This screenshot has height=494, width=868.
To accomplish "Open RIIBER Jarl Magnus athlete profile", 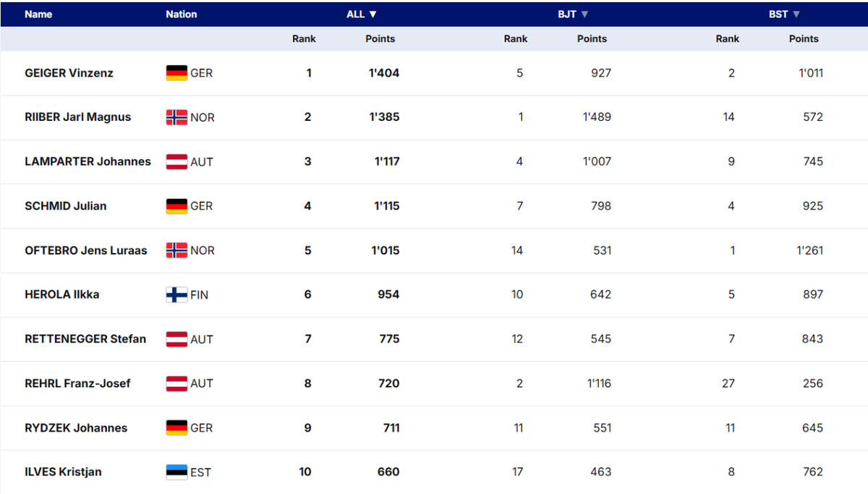I will click(77, 117).
